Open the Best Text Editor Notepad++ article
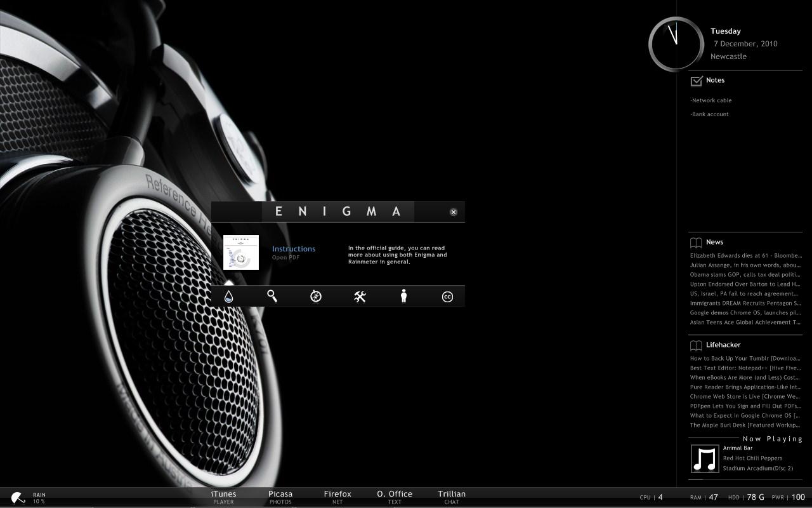Screen dimensions: 812x508 [746, 368]
